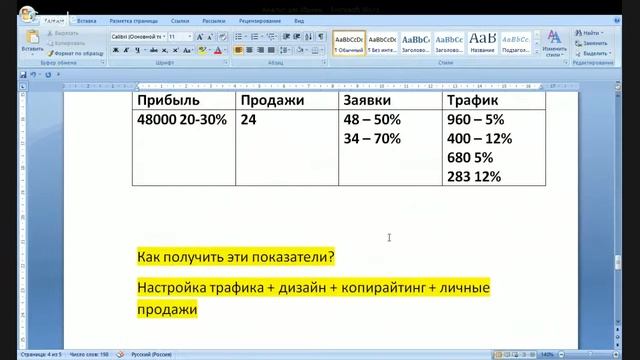Open Заменить replace dialog
This screenshot has width=640, height=360.
(x=591, y=43)
